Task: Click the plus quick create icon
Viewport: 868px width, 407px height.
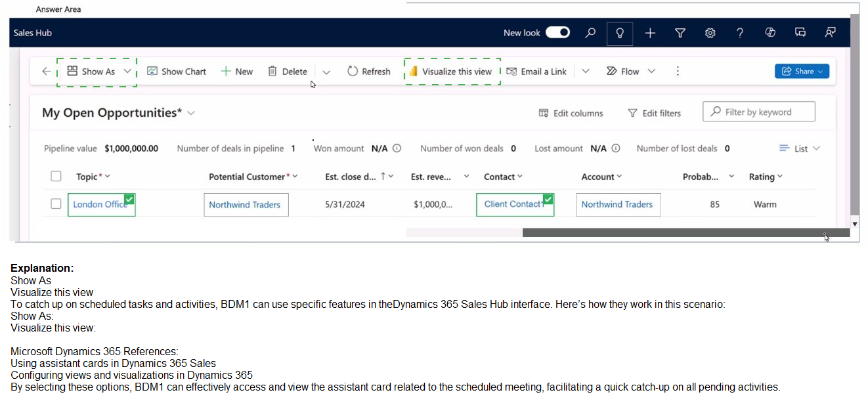Action: 650,33
